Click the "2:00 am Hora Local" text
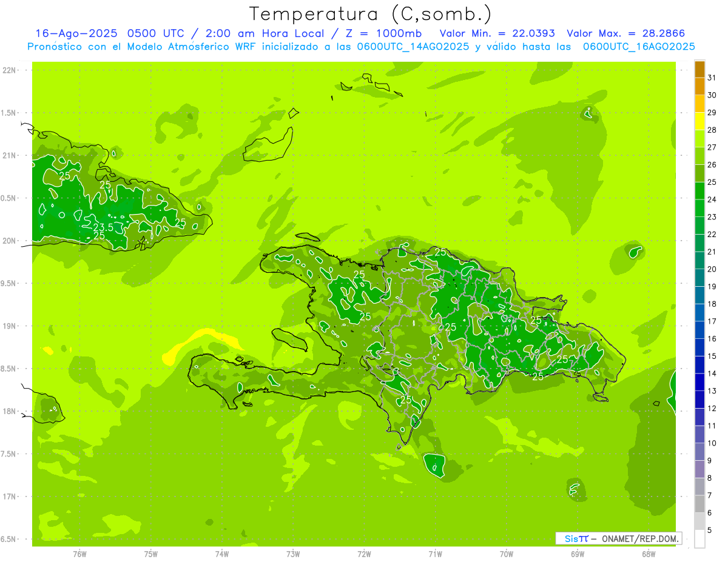Viewport: 728px width, 562px height. click(x=268, y=33)
